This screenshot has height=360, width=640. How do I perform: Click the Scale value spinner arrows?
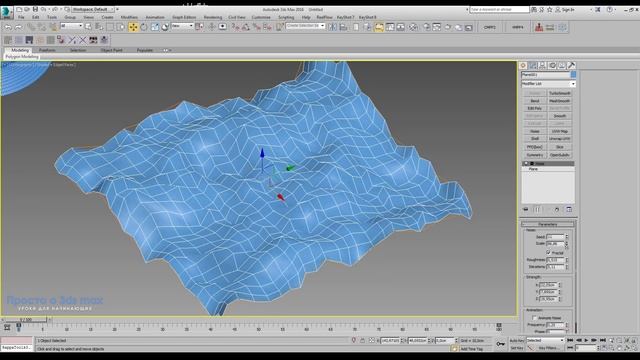click(x=567, y=244)
